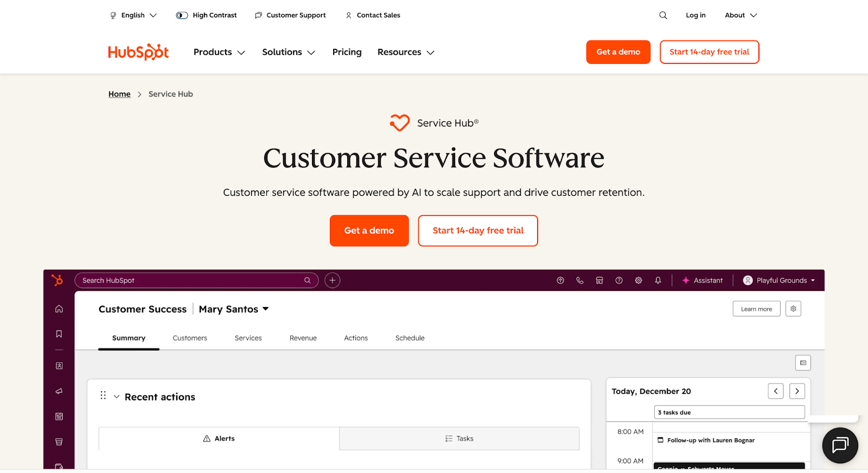Open the site search magnifier icon
The width and height of the screenshot is (868, 473).
[663, 15]
